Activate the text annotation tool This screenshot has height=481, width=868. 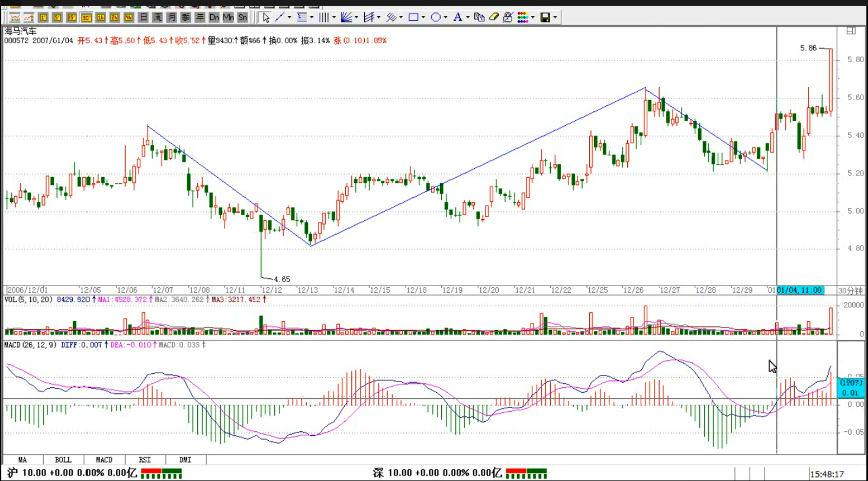click(457, 17)
